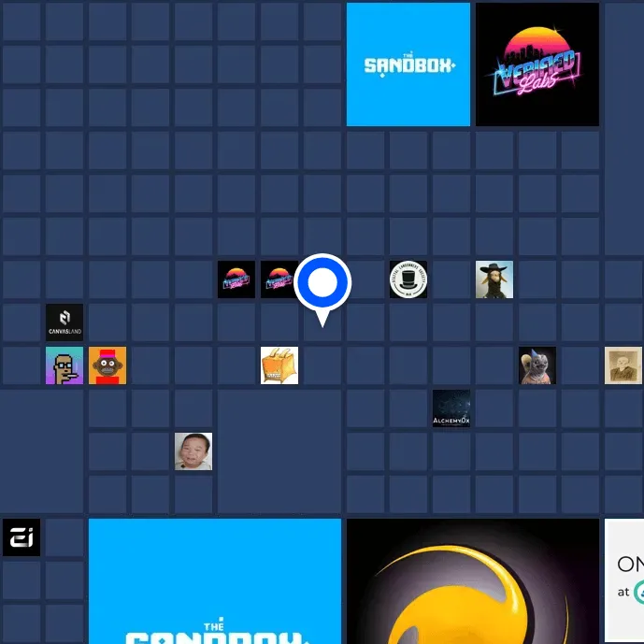The image size is (644, 644).
Task: Open the top hat Landowners Society parcel
Action: 408,279
